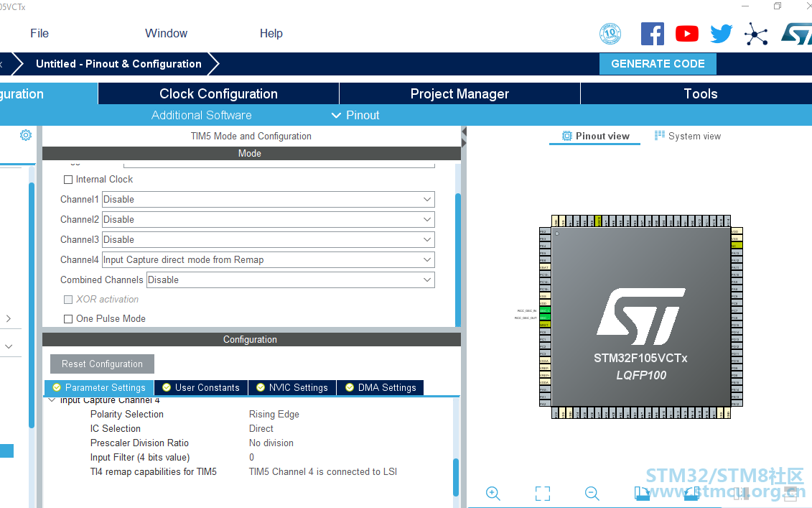Select the No division prescaler value
This screenshot has height=508, width=812.
point(271,443)
